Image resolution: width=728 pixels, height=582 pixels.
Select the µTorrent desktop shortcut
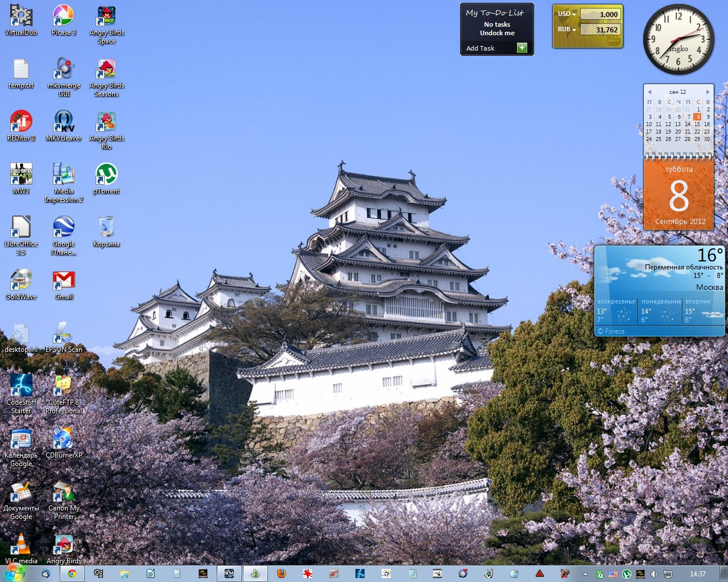(106, 175)
